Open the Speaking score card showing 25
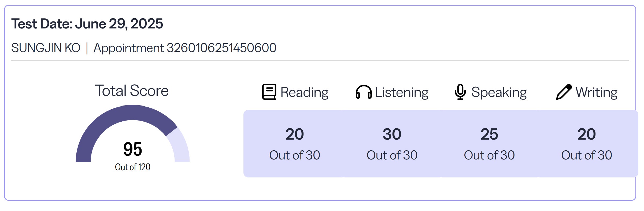The height and width of the screenshot is (211, 644). click(489, 144)
